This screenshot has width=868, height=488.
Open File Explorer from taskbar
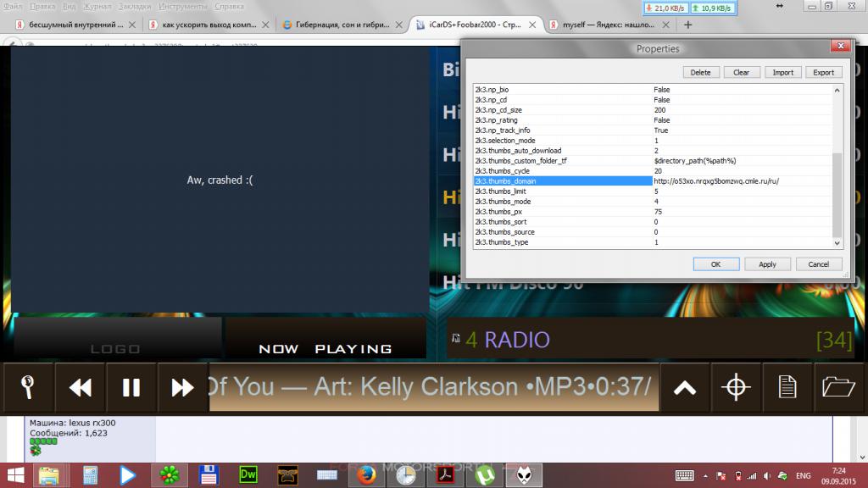click(48, 475)
